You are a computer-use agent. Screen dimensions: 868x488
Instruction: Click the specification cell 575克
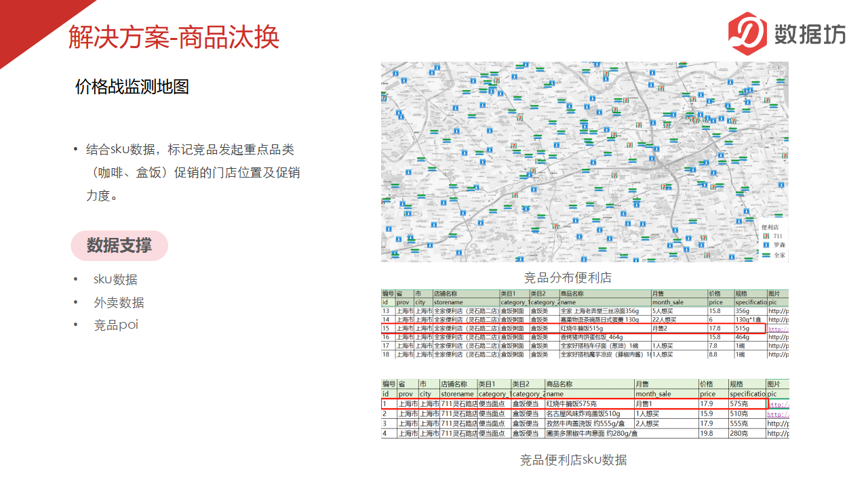747,403
